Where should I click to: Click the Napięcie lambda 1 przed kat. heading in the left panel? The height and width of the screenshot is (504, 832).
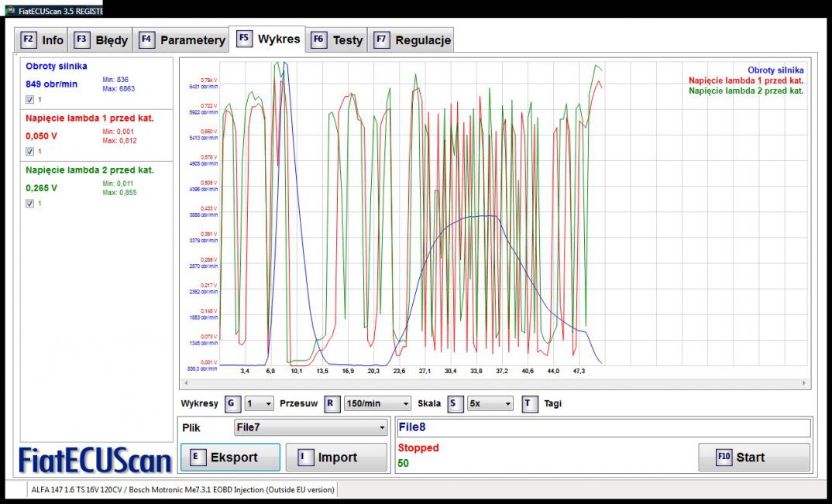[x=90, y=118]
